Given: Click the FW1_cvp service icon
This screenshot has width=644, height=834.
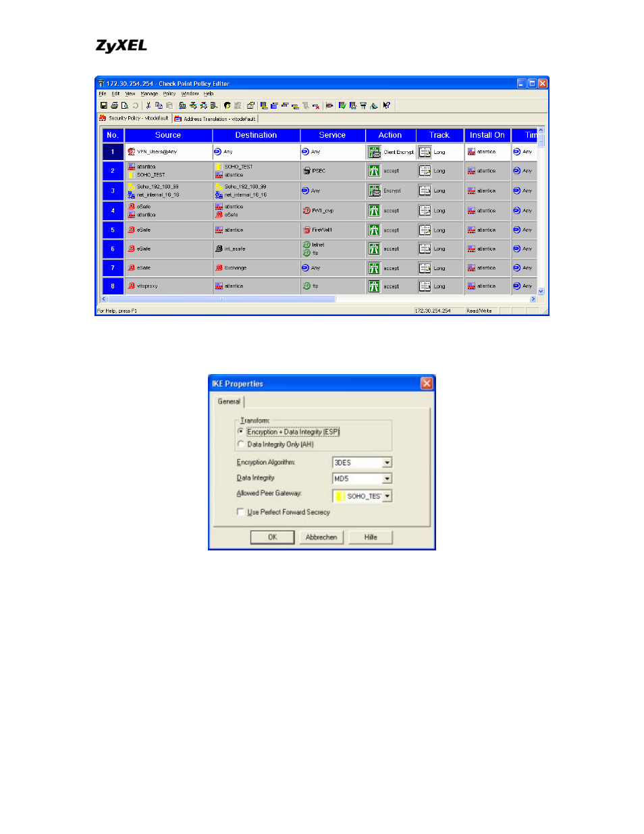Looking at the screenshot, I should [x=306, y=211].
